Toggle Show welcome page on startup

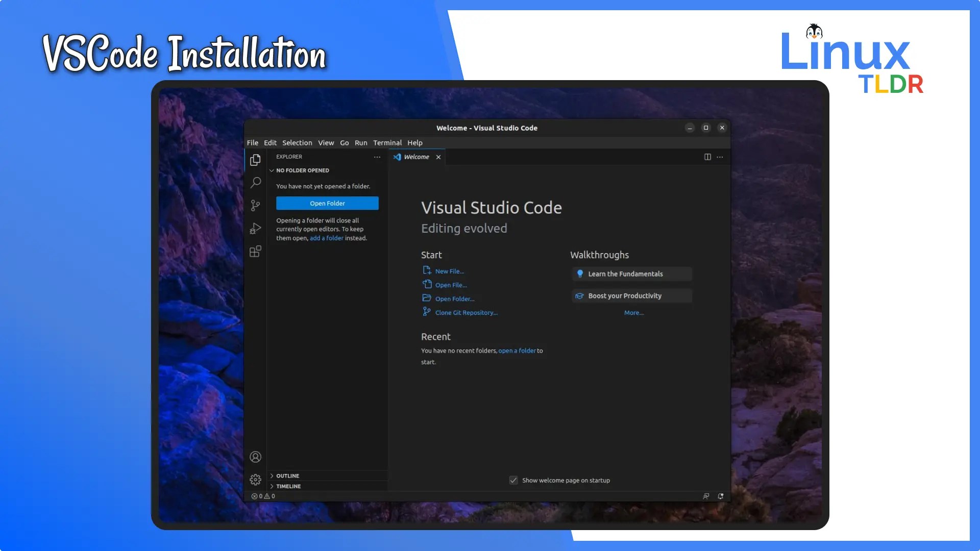pos(513,480)
